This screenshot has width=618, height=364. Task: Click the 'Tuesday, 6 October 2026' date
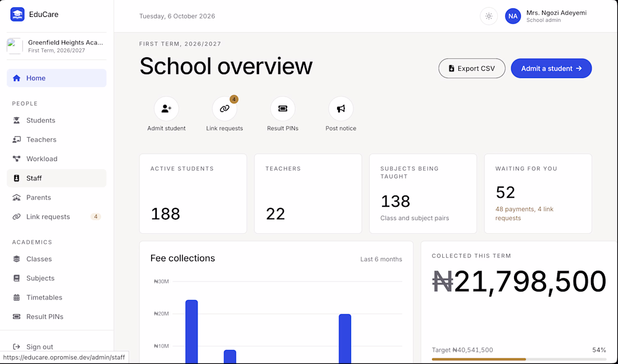click(177, 16)
